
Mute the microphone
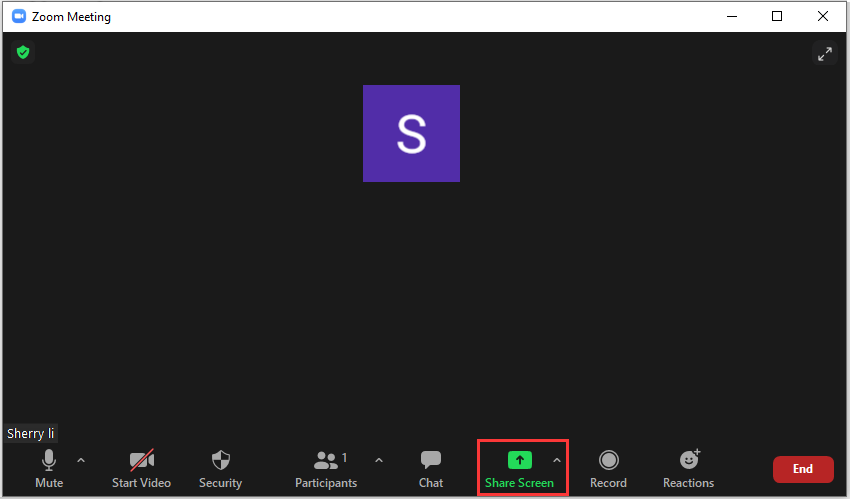click(x=49, y=469)
